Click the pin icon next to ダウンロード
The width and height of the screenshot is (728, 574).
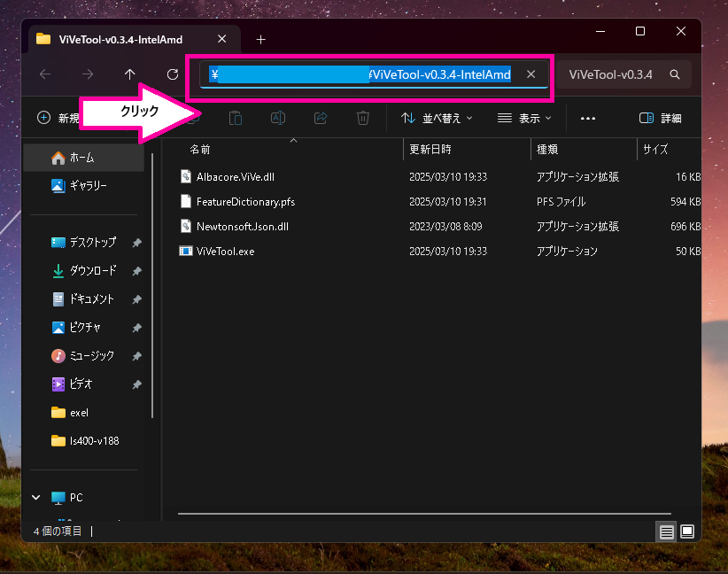pos(136,271)
